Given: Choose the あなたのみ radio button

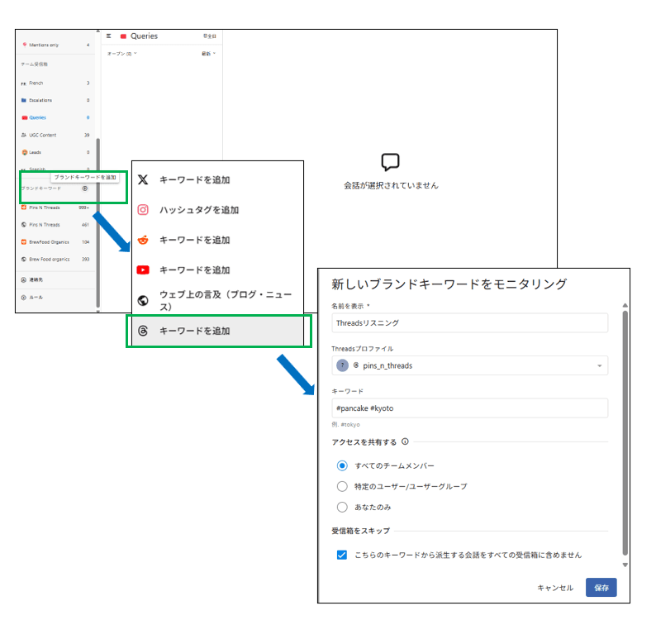Looking at the screenshot, I should 342,507.
